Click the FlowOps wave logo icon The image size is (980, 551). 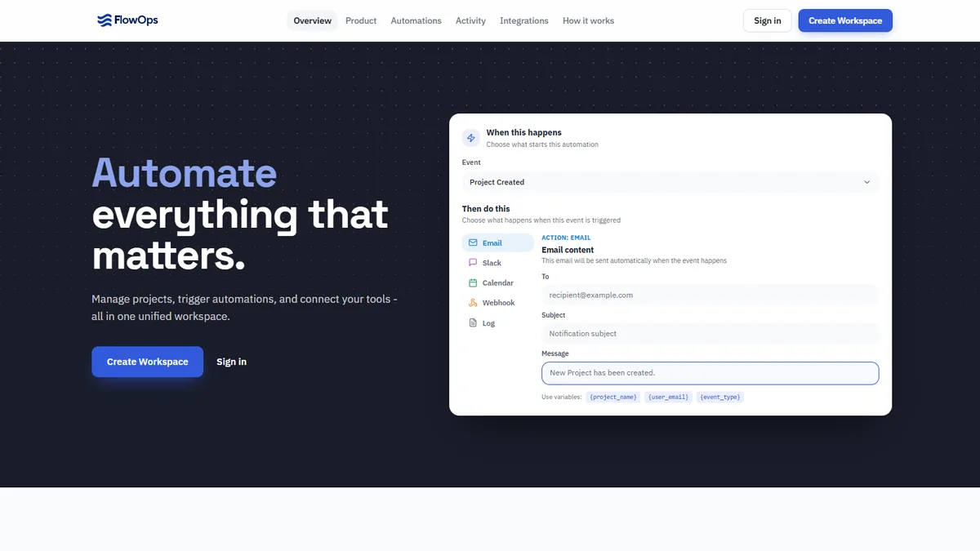[x=104, y=20]
